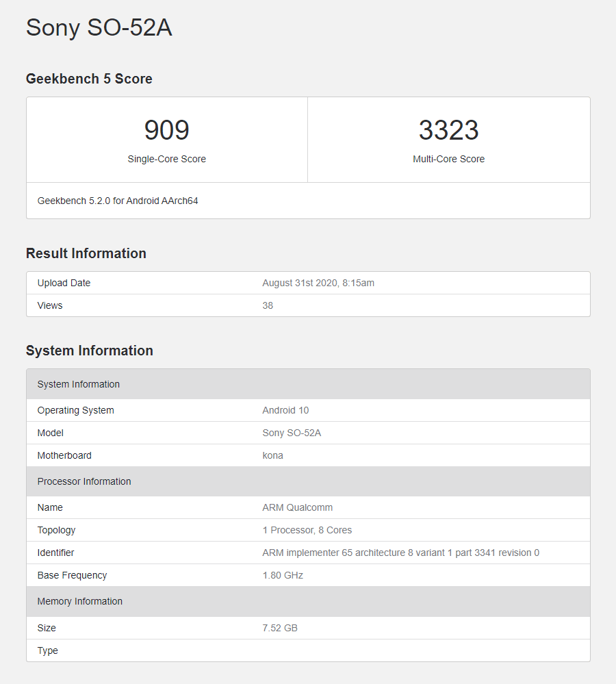The image size is (616, 684).
Task: Click the Sony SO-52A page title
Action: point(99,28)
